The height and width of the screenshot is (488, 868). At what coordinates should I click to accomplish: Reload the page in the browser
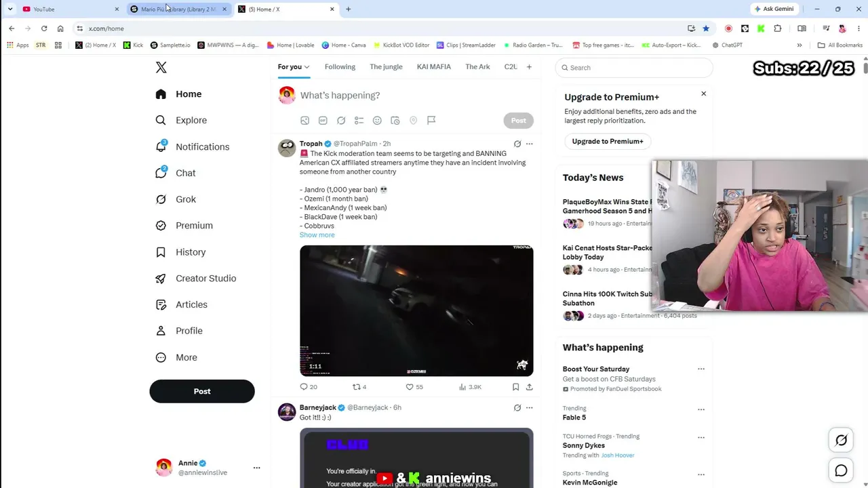(44, 28)
